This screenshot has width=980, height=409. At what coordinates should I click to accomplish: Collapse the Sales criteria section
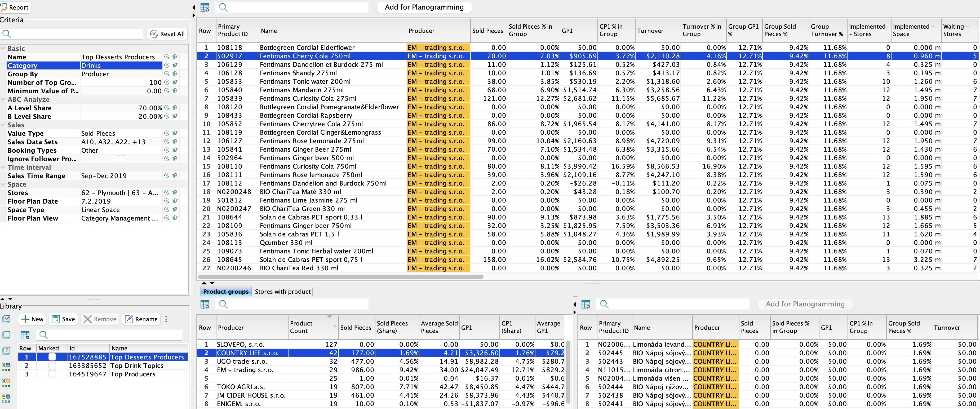(3, 125)
